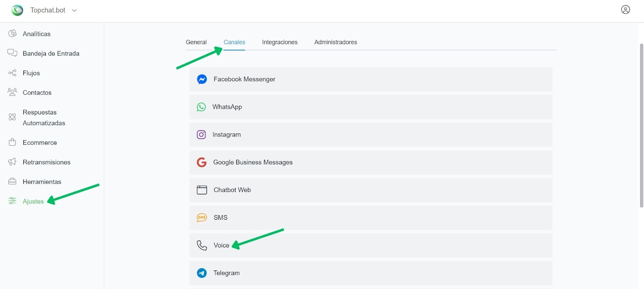Click the Facebook Messenger logo icon
The height and width of the screenshot is (289, 644).
point(202,79)
